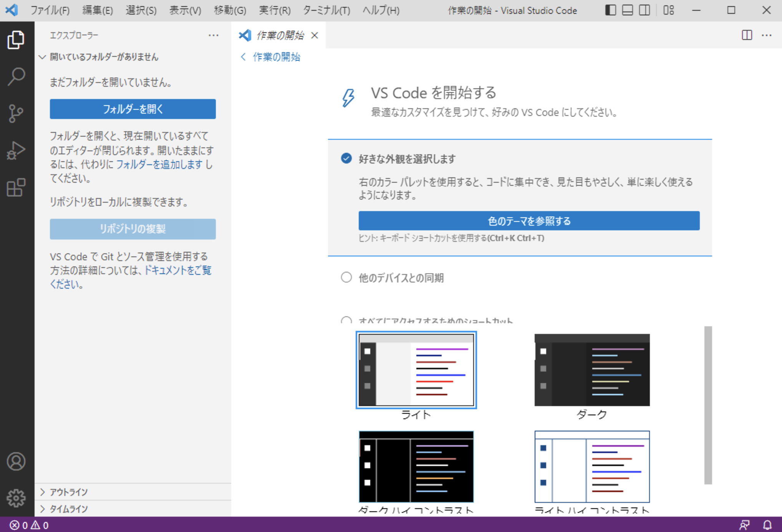The height and width of the screenshot is (532, 782).
Task: Open Run and Debug view
Action: pos(16,150)
